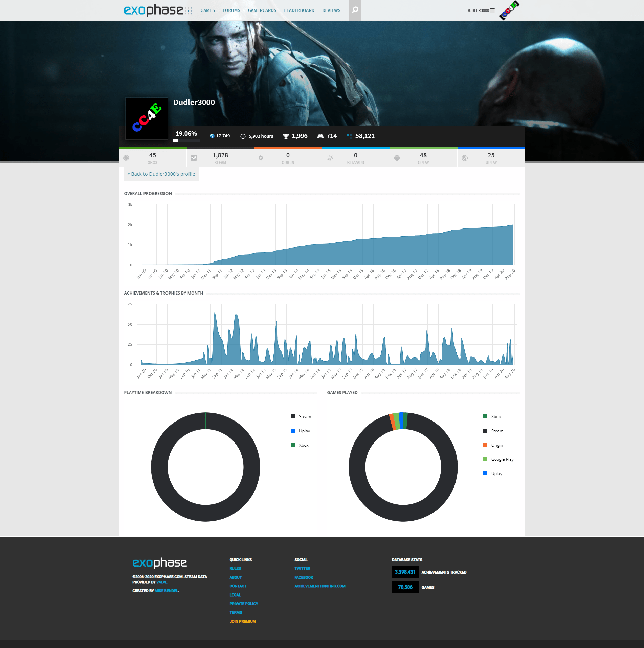This screenshot has height=648, width=644.
Task: Open the TWITTER social link
Action: click(302, 569)
